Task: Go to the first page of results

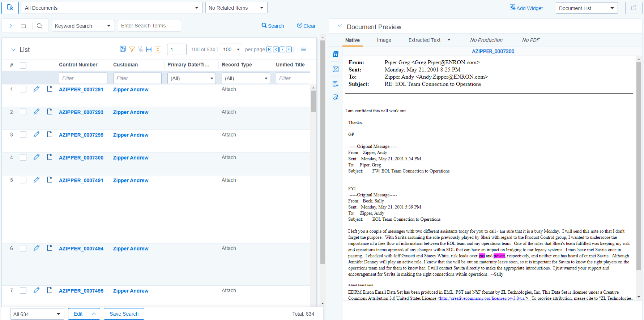Action: tap(269, 49)
